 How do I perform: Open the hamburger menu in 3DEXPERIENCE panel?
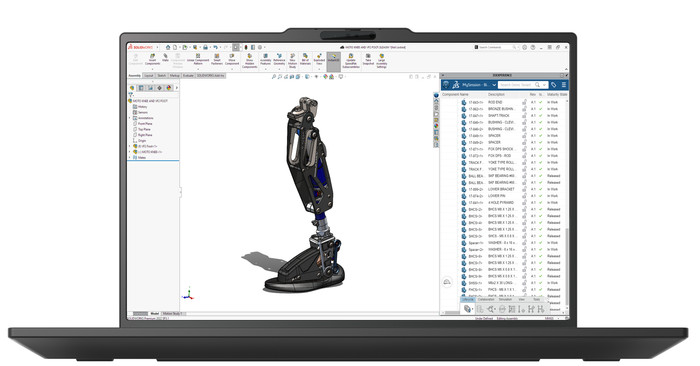[x=564, y=85]
